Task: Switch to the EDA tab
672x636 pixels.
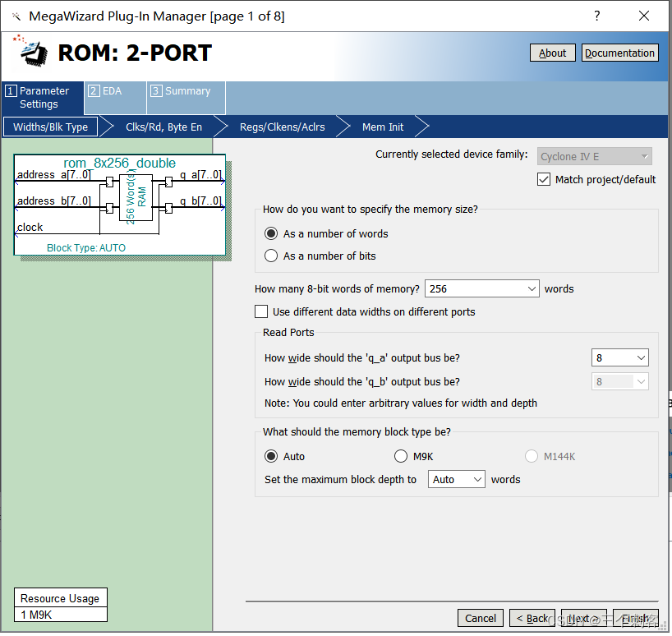Action: tap(115, 98)
